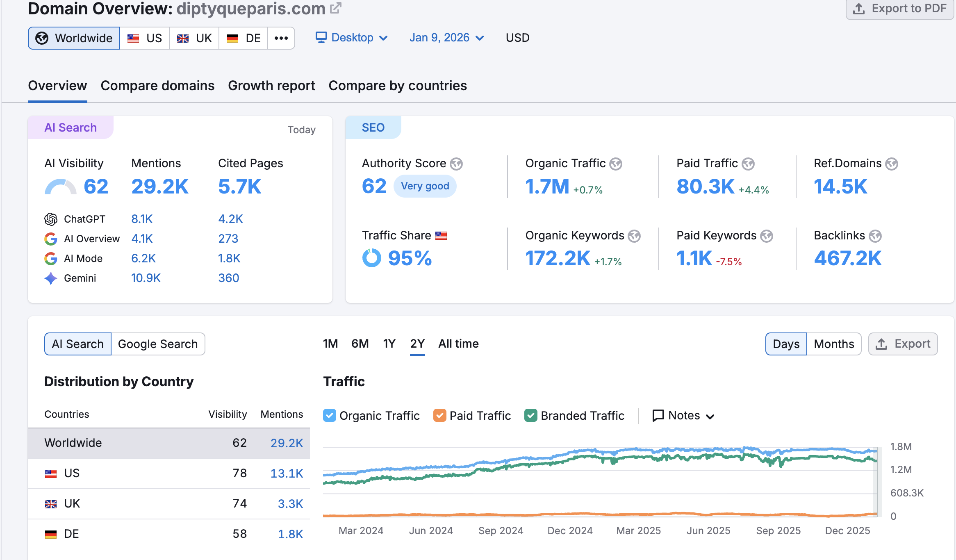The image size is (956, 560).
Task: Click the UK flag in the country table
Action: [x=51, y=504]
